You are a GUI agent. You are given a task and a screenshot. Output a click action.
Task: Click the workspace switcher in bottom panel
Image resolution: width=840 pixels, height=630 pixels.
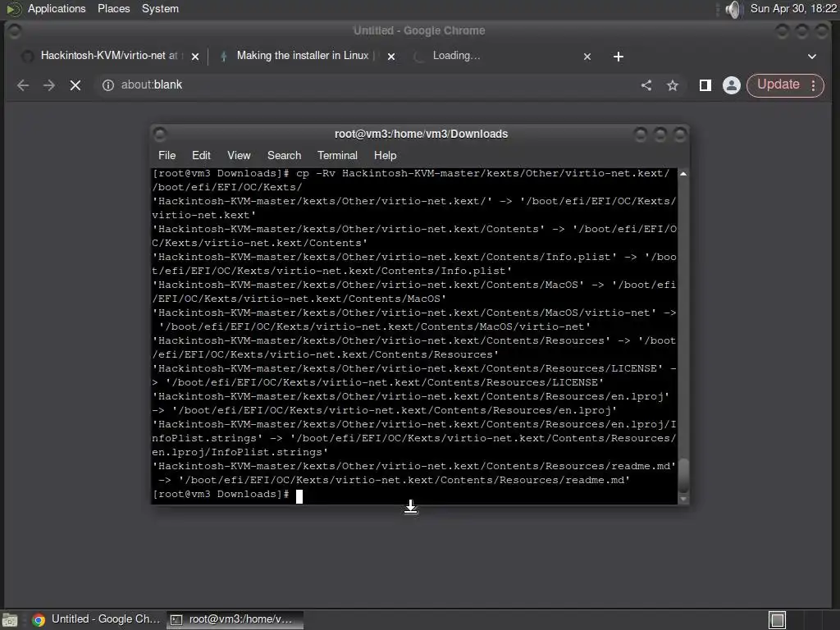(777, 620)
